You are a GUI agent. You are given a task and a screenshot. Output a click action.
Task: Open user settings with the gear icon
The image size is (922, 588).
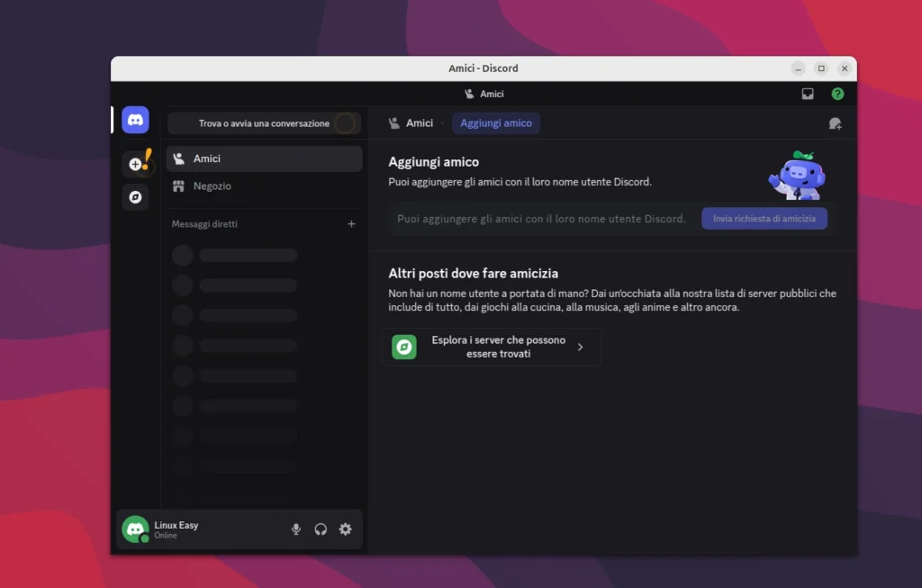coord(346,529)
